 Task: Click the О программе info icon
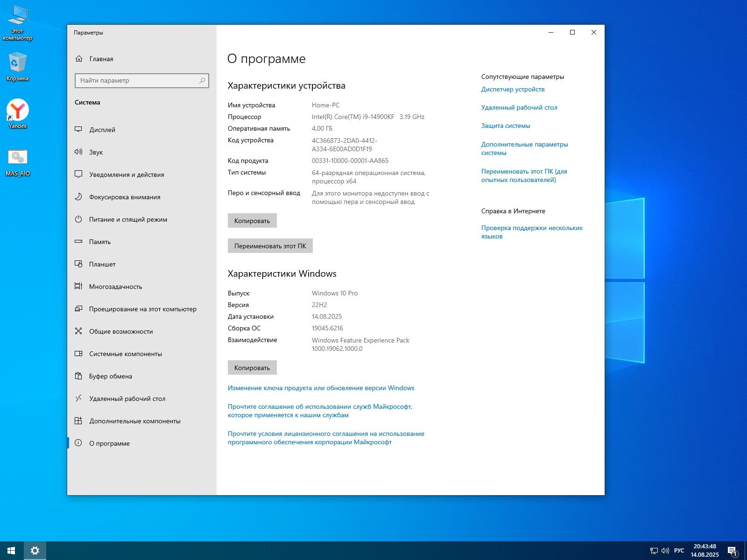[x=78, y=443]
